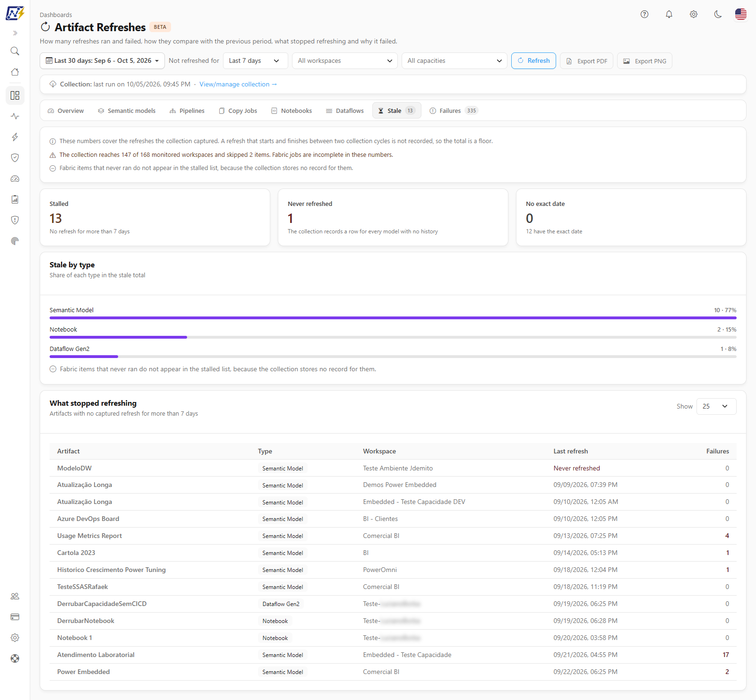Image resolution: width=756 pixels, height=700 pixels.
Task: Open support lifebuoy icon in sidebar
Action: [15, 658]
